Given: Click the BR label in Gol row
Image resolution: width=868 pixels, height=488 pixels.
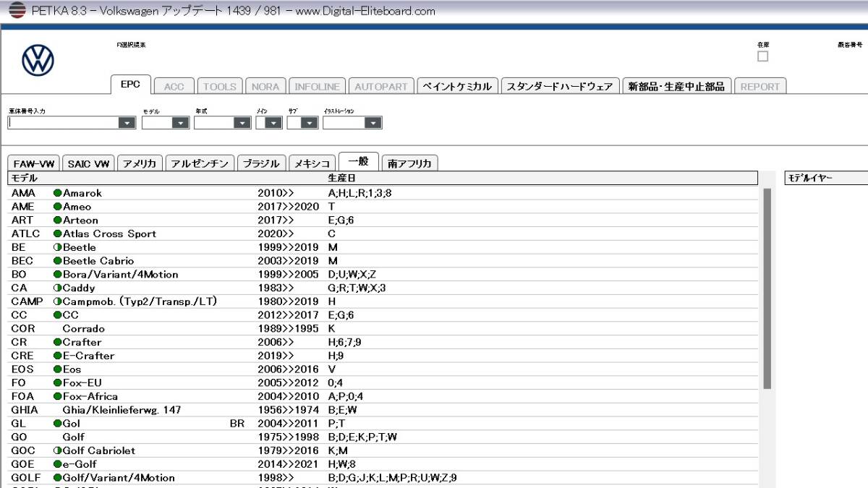Looking at the screenshot, I should pos(237,424).
